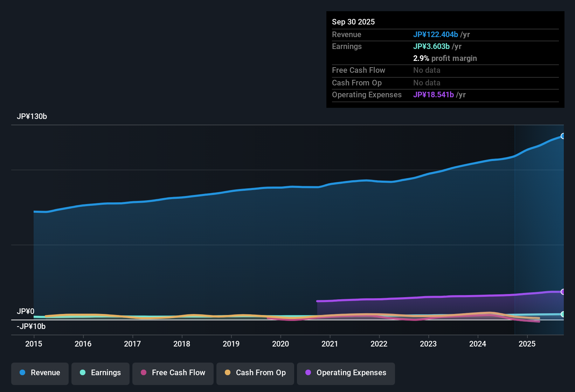Click the JP¥122.404b revenue value
The image size is (575, 392).
pos(436,34)
